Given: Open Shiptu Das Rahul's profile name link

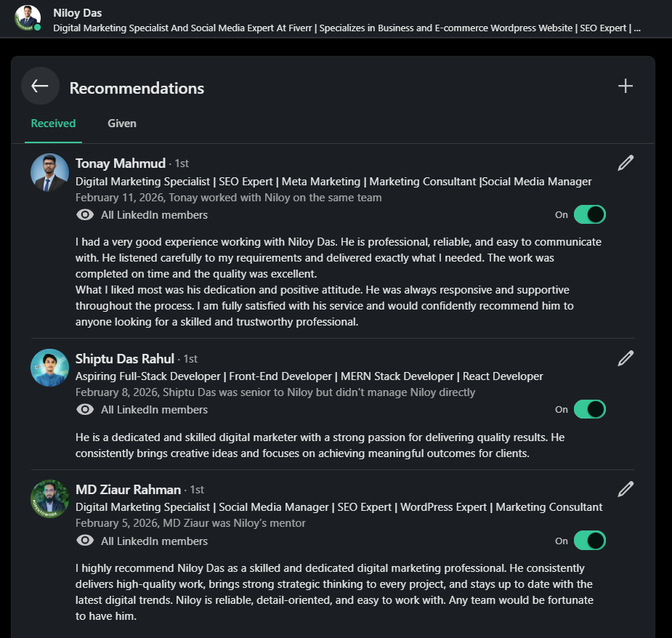Looking at the screenshot, I should click(x=125, y=358).
